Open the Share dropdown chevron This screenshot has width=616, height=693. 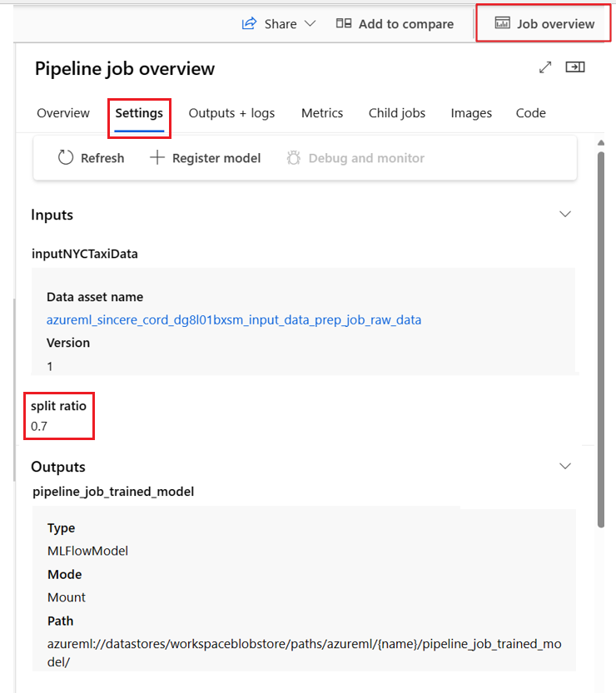(x=310, y=24)
